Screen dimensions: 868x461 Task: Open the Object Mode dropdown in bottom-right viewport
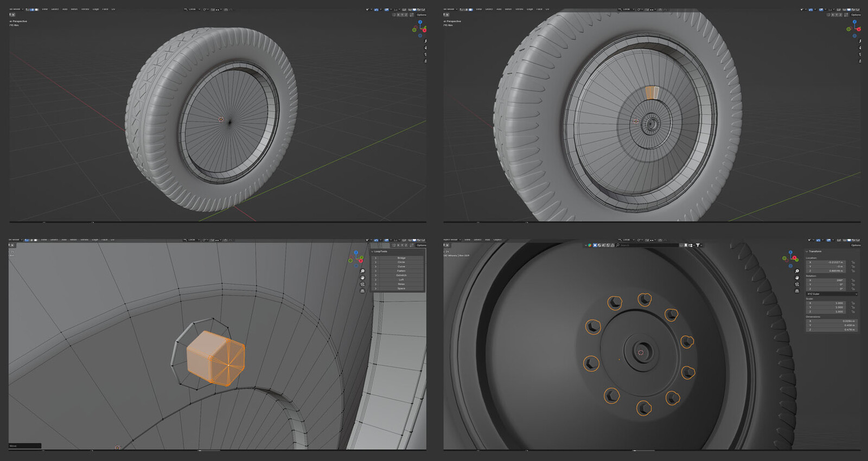click(x=452, y=240)
